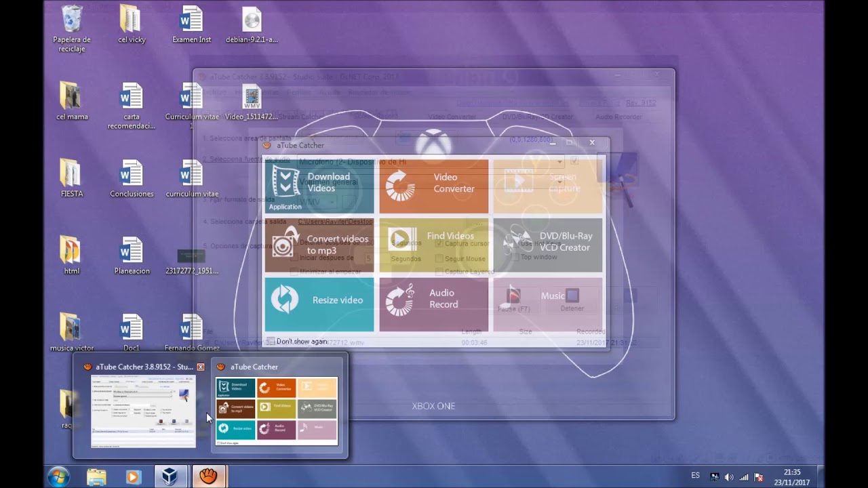Select the 23172772_1951... image file
868x488 pixels.
pyautogui.click(x=192, y=262)
